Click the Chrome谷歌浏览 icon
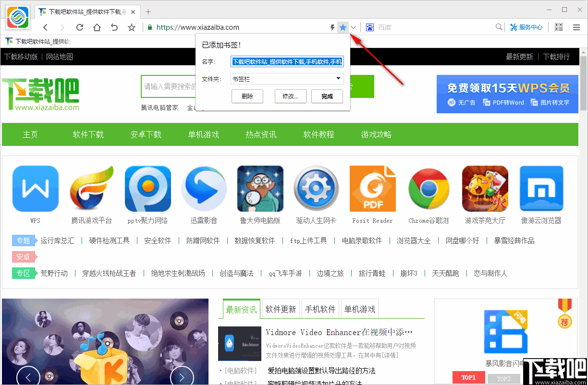588x385 pixels. (429, 189)
